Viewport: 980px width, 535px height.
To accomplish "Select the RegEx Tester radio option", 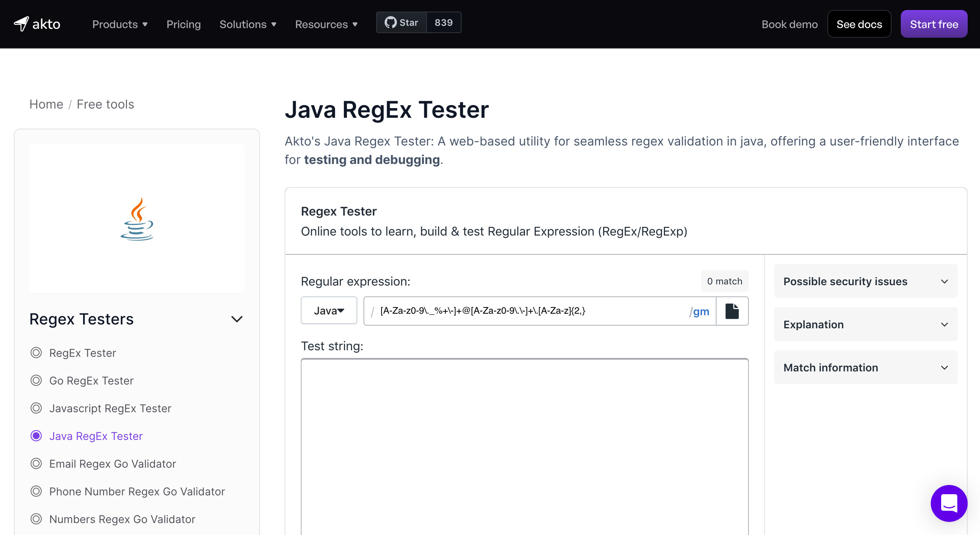I will (x=73, y=353).
